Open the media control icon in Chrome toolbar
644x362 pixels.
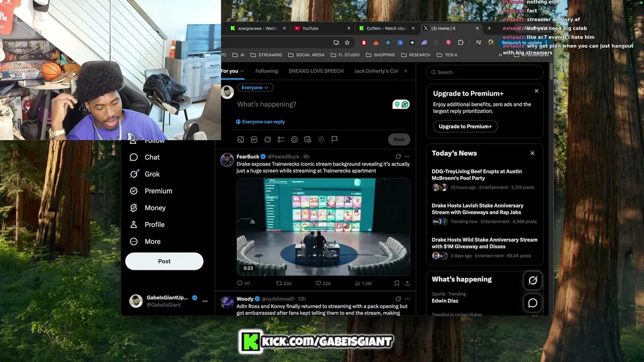478,43
